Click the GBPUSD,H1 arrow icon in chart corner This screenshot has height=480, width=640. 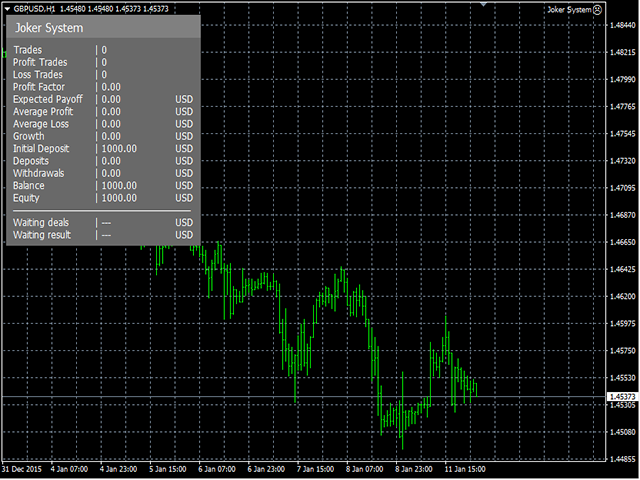(x=7, y=9)
